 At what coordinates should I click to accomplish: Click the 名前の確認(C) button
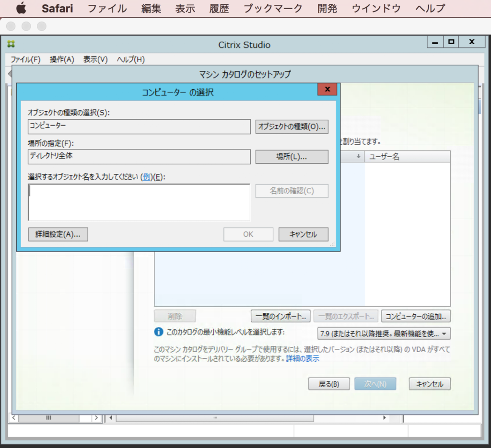tap(292, 191)
